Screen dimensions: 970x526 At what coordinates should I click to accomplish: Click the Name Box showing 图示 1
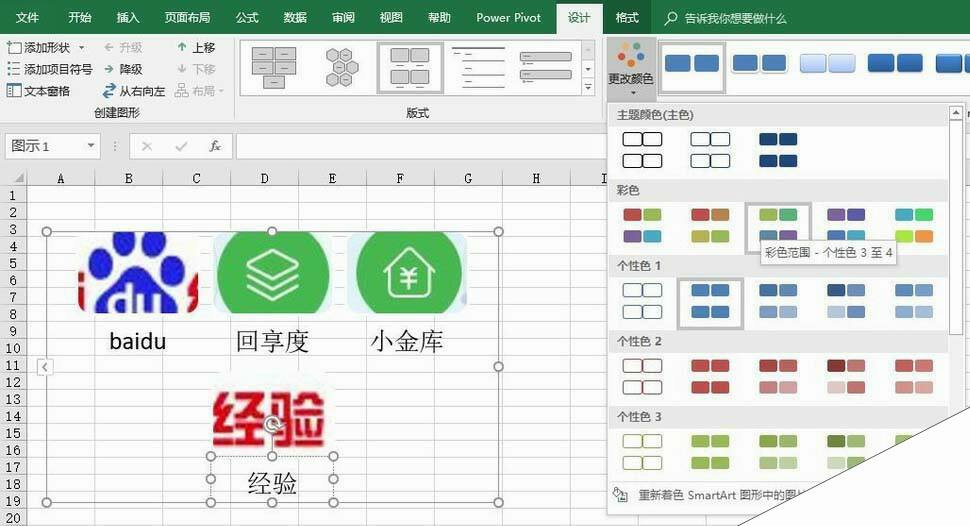[x=43, y=146]
